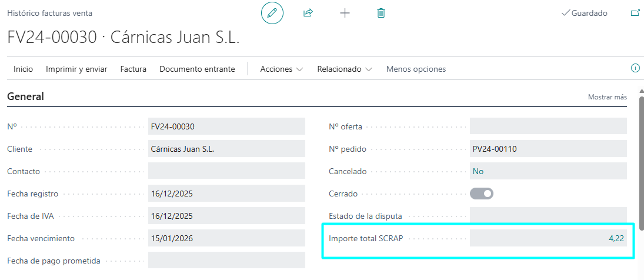Collapse the General section header

(25, 97)
